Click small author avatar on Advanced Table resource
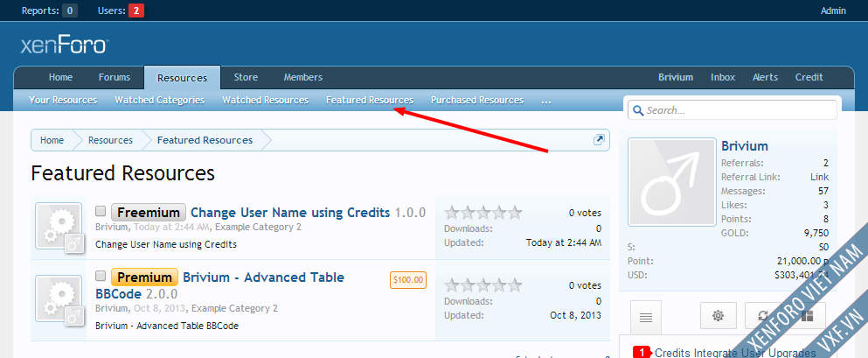This screenshot has height=358, width=868. pos(74,316)
